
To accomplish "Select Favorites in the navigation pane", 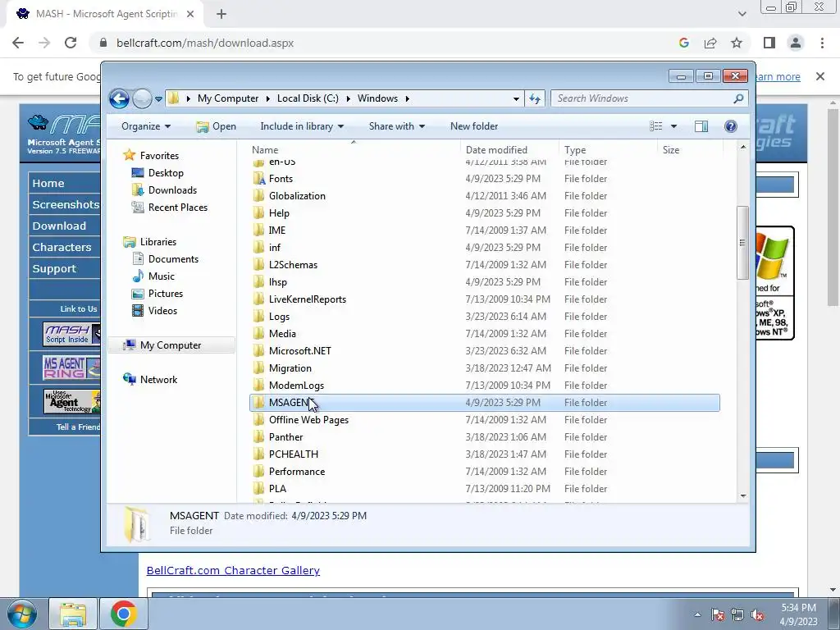I will 159,156.
